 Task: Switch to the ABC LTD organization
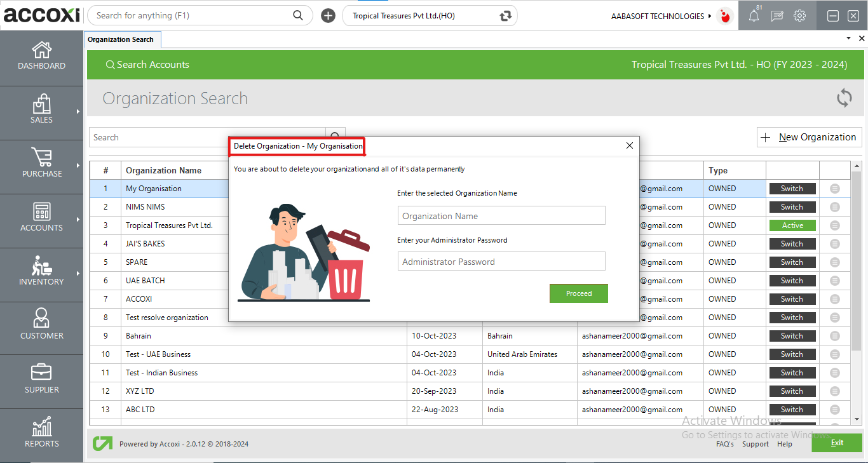(792, 410)
